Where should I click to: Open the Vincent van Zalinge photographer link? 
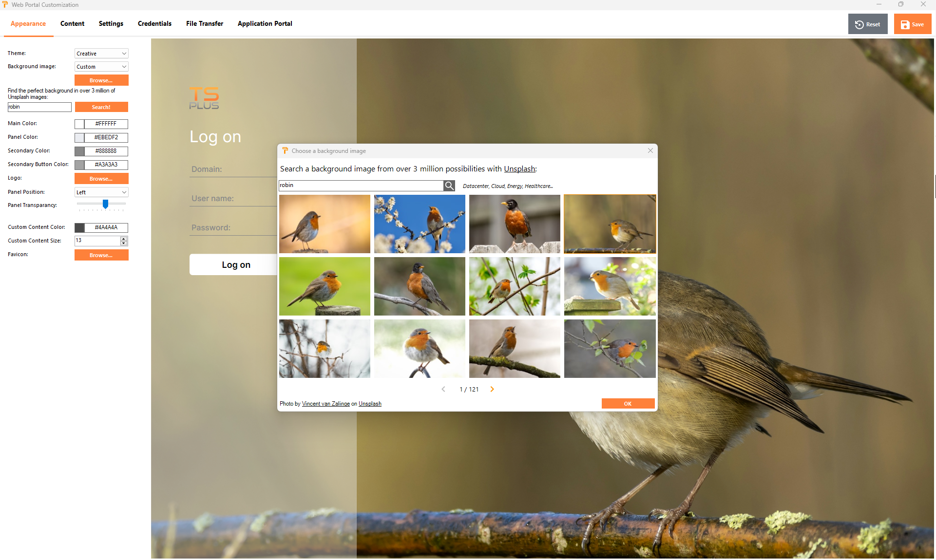coord(325,404)
